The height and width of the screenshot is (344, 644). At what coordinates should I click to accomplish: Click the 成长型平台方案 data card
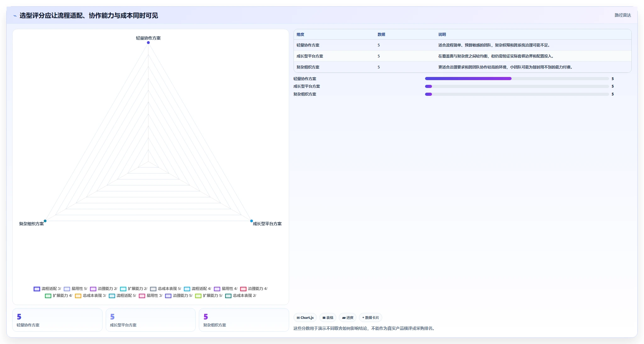[x=150, y=320]
